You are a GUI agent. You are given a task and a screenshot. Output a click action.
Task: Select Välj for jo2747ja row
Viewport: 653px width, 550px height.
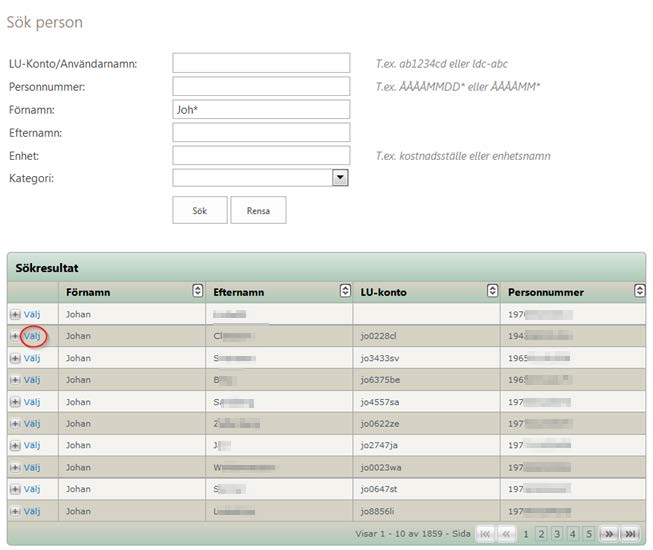click(32, 445)
